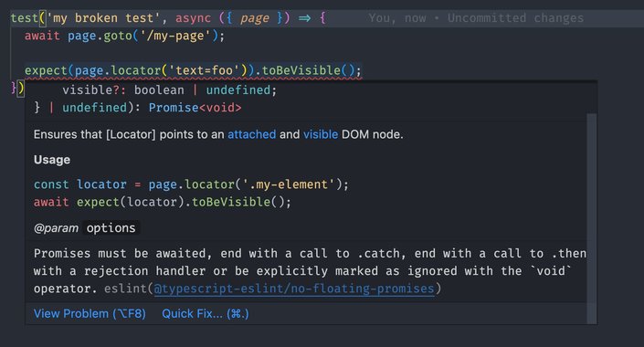Click 'Ensures that [Locator] points' description
The height and width of the screenshot is (347, 644).
(x=218, y=134)
